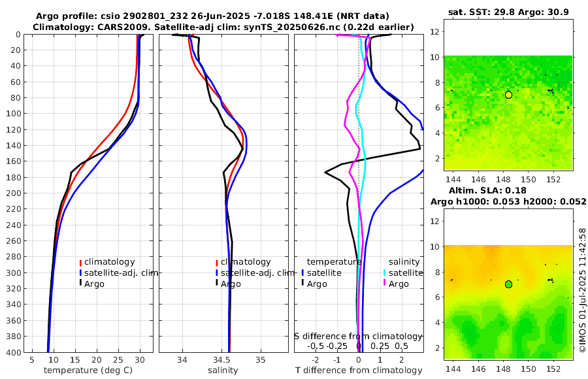Click the 'temperature (deg C)' axis label
The image size is (588, 379).
click(88, 371)
